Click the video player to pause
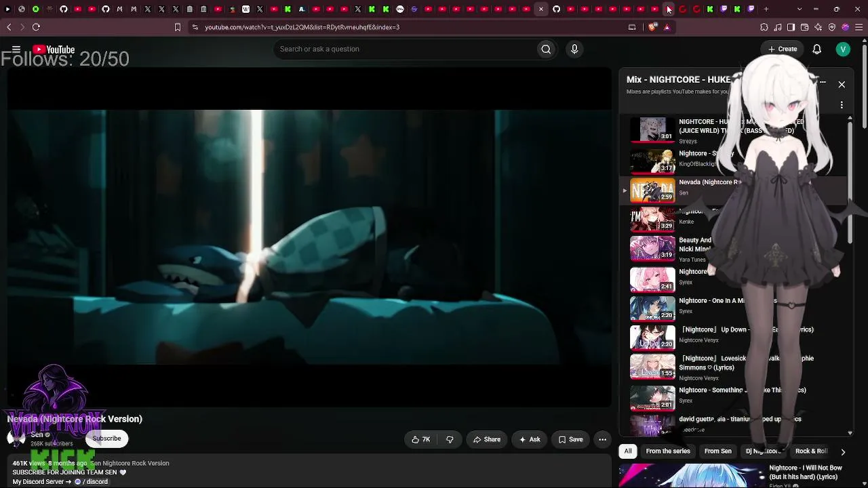 tap(309, 237)
